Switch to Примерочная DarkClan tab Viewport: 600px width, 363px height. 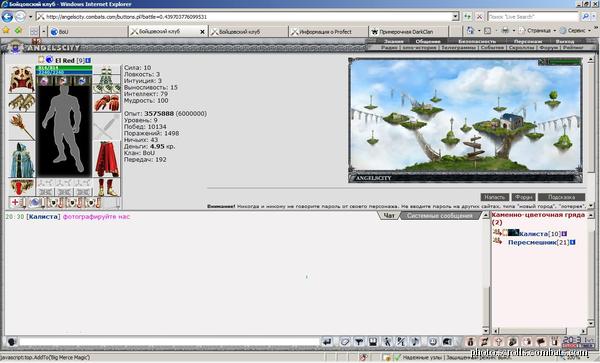(408, 32)
